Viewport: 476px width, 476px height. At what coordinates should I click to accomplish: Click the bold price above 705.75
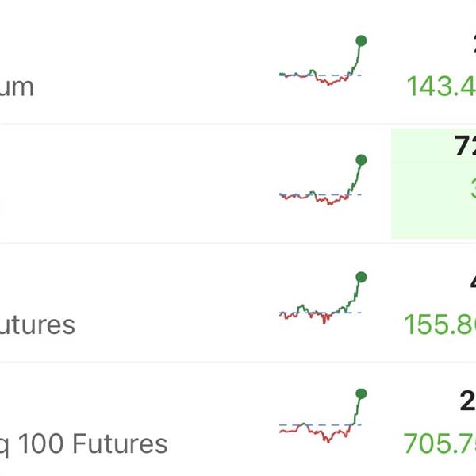[468, 401]
